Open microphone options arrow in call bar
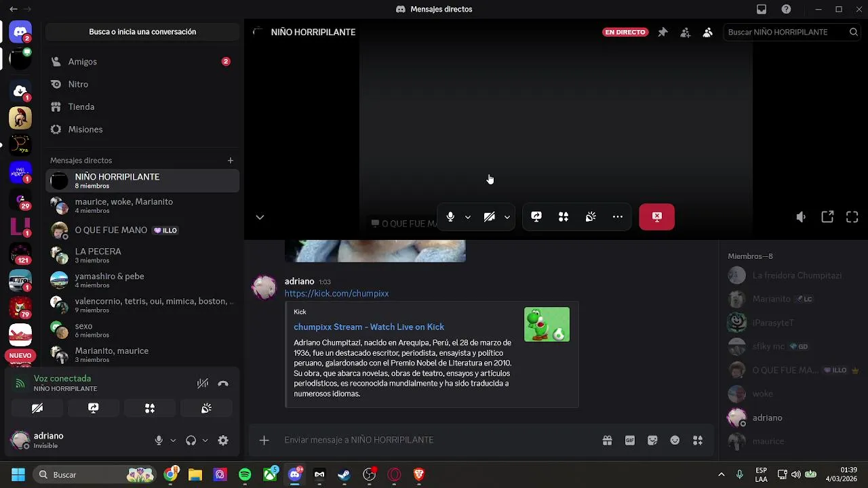Image resolution: width=868 pixels, height=488 pixels. point(467,217)
